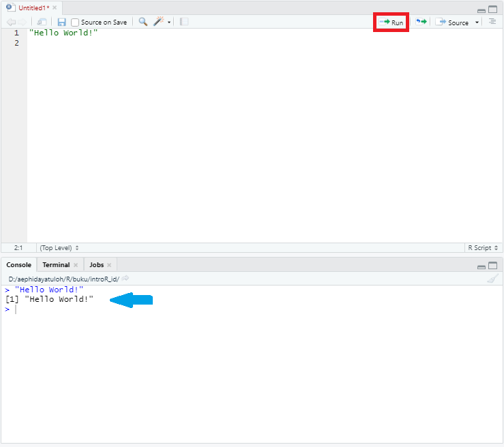504x447 pixels.
Task: Minimize the console pane
Action: (481, 267)
